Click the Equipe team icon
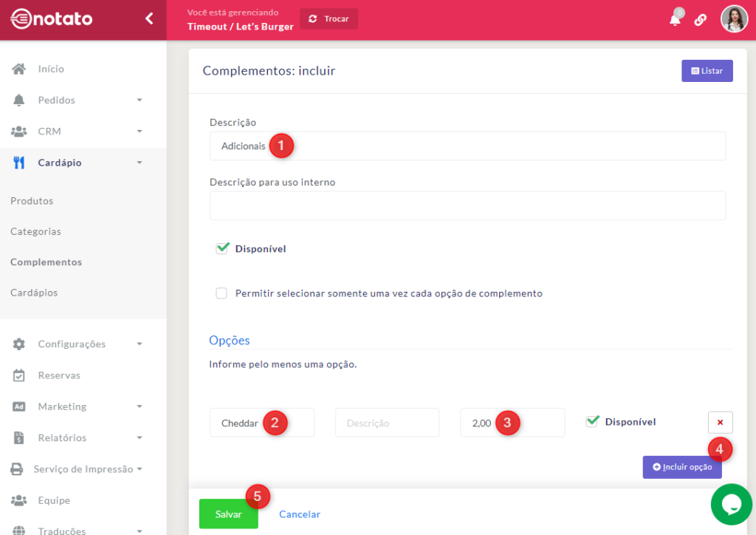This screenshot has height=535, width=756. (19, 500)
